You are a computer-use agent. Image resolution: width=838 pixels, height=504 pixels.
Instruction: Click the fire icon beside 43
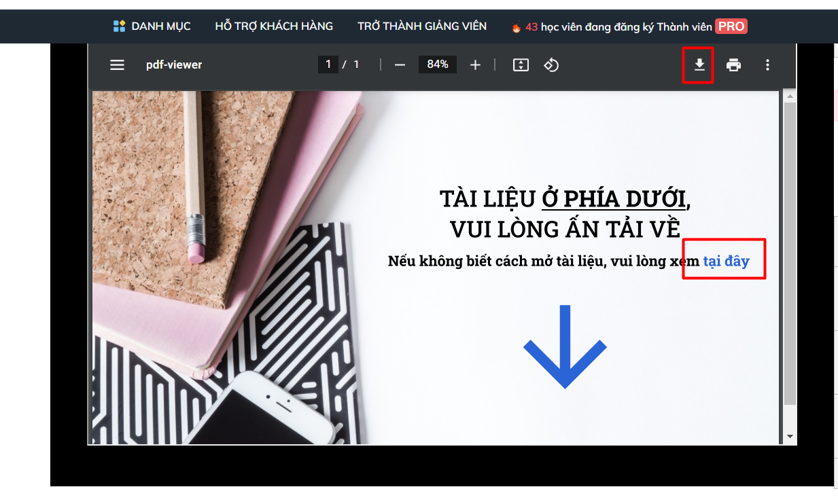pos(517,28)
